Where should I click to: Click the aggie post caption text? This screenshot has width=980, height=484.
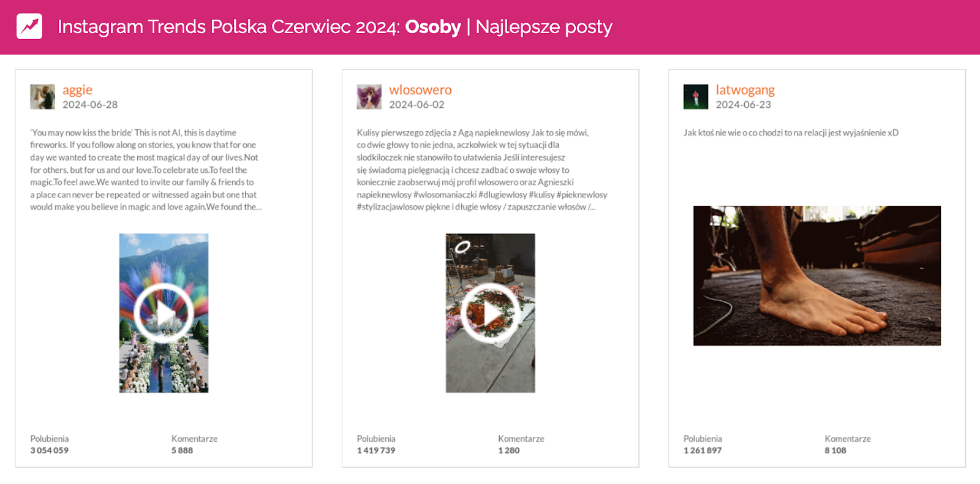146,170
